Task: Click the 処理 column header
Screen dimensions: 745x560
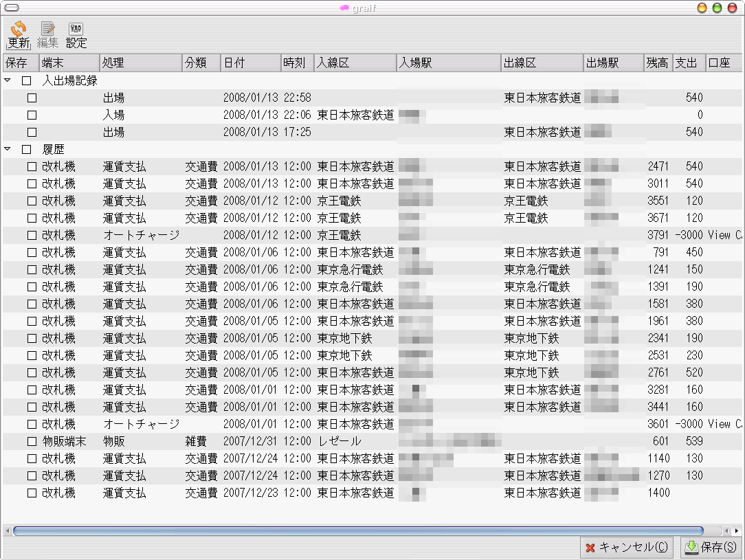Action: pyautogui.click(x=140, y=63)
